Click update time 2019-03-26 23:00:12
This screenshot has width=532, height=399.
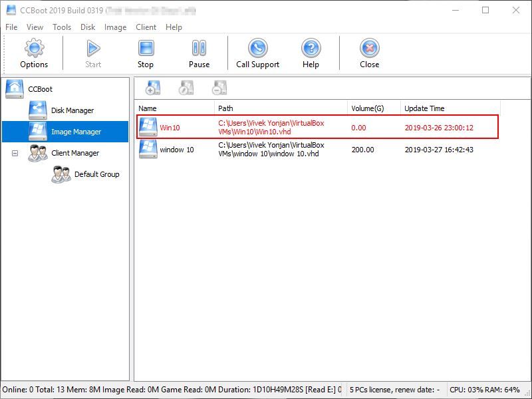click(439, 128)
